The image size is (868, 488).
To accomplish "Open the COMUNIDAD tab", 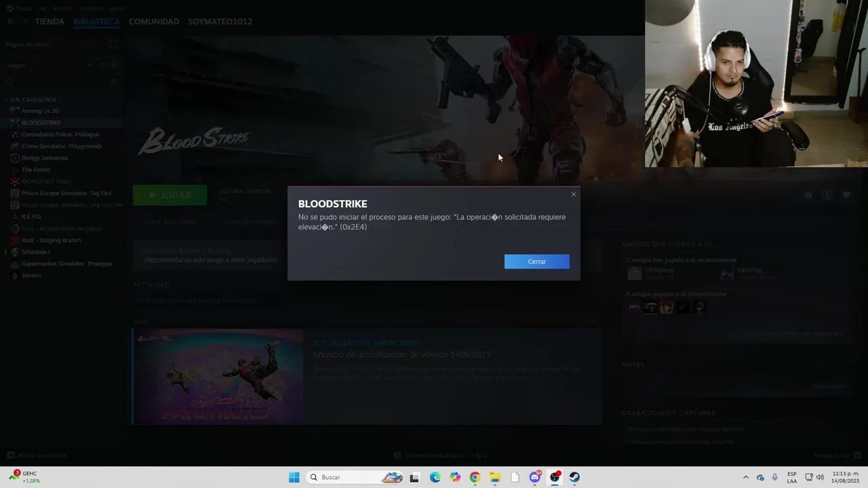I will (x=154, y=22).
